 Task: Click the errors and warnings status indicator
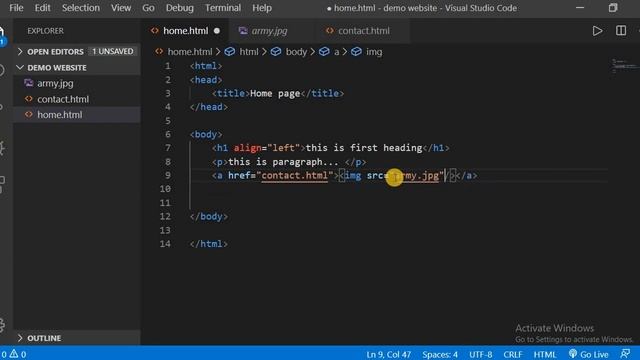click(13, 354)
